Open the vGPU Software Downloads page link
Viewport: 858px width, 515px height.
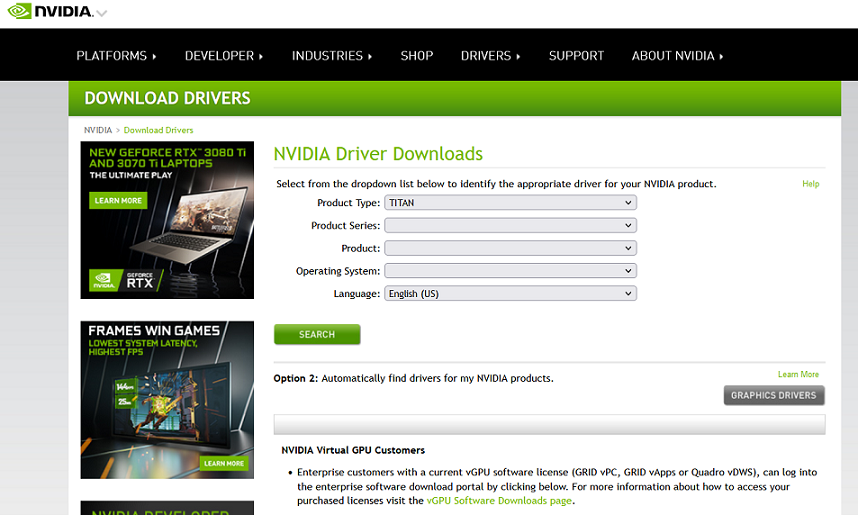tap(499, 501)
